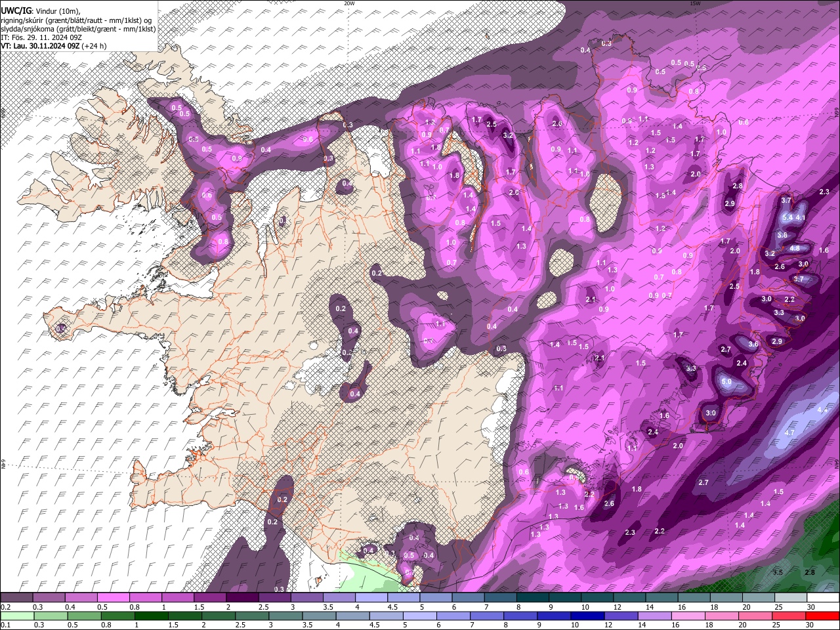Click the VT: Lau. 30.11.2024 09Z (+24 h) line

pyautogui.click(x=53, y=46)
